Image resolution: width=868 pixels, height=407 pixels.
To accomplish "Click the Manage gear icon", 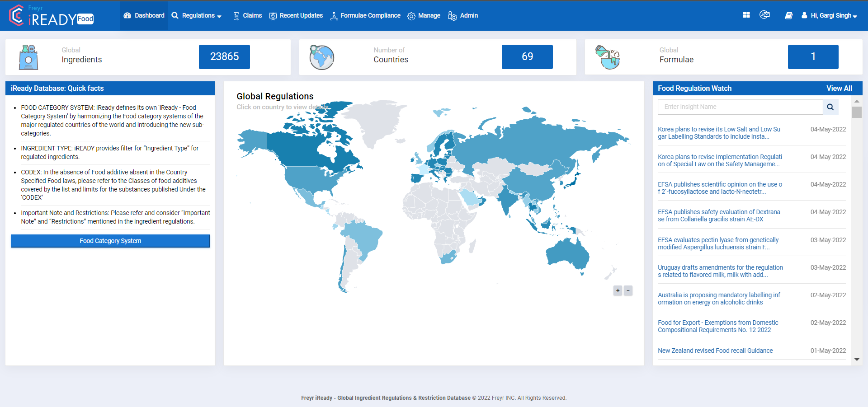I will (411, 15).
